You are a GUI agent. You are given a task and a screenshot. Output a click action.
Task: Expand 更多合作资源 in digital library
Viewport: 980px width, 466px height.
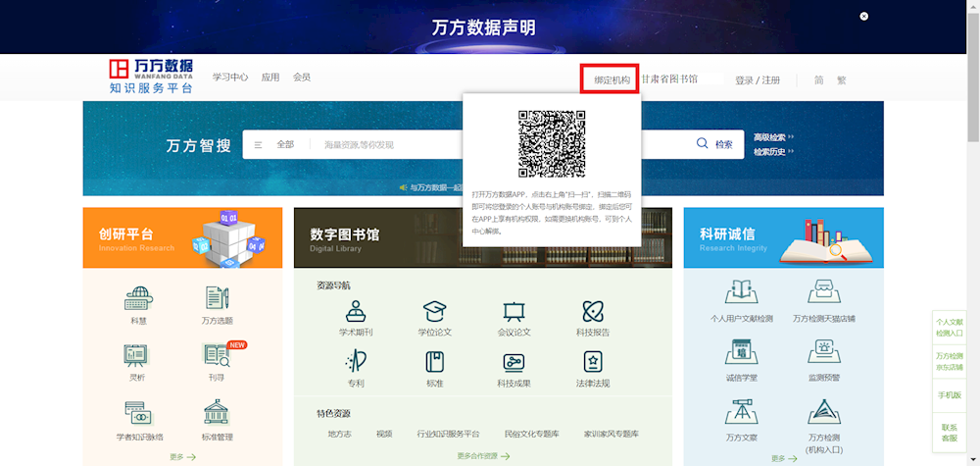pyautogui.click(x=483, y=456)
